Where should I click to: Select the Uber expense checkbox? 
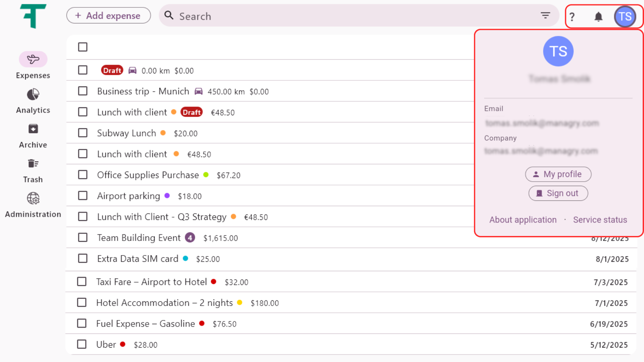click(82, 345)
